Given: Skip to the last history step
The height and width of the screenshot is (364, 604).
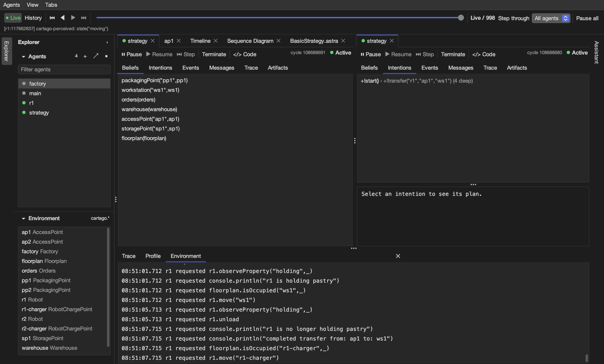Looking at the screenshot, I should coord(84,18).
